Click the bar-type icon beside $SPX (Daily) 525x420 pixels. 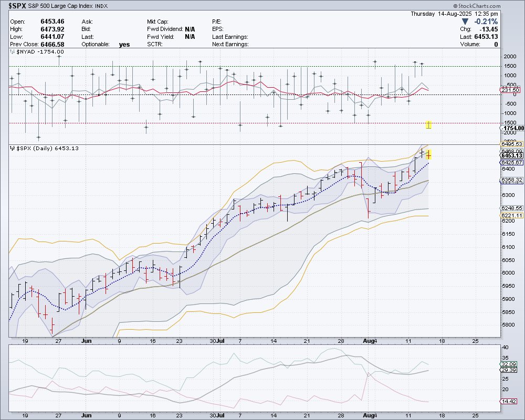coord(13,148)
